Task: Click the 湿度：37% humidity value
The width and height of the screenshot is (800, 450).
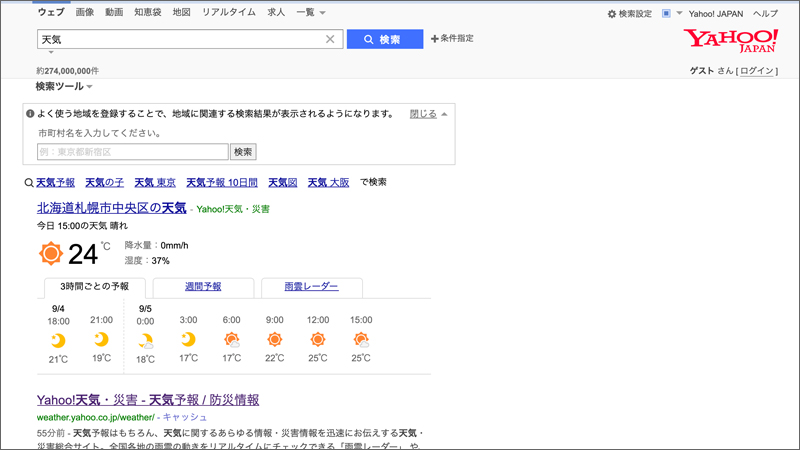Action: coord(147,261)
